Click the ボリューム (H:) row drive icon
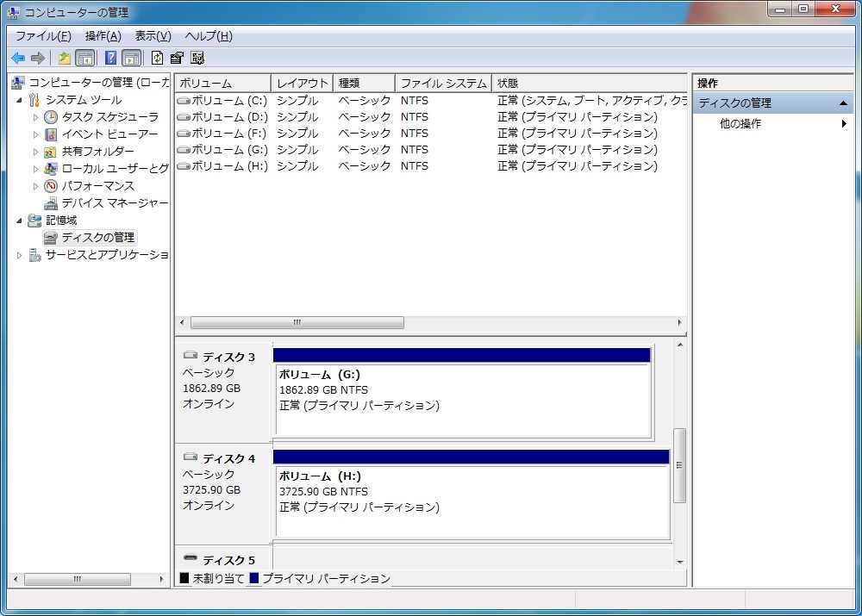Screen dimensions: 862x616 point(184,166)
